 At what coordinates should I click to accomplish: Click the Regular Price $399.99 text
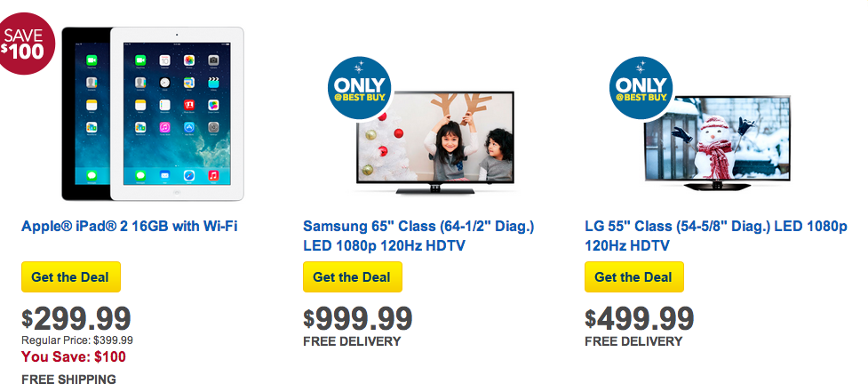pyautogui.click(x=77, y=340)
